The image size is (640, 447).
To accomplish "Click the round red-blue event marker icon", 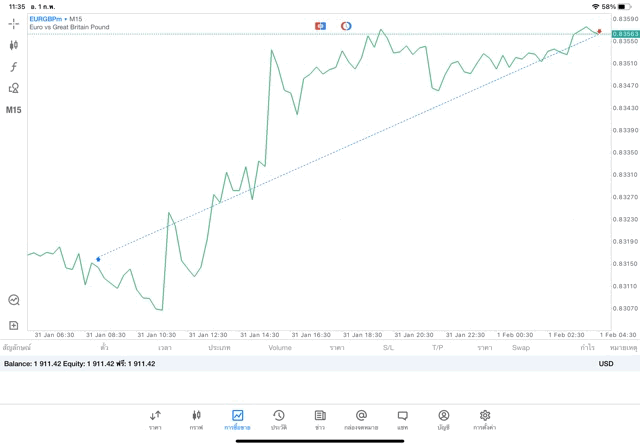I will click(x=346, y=25).
